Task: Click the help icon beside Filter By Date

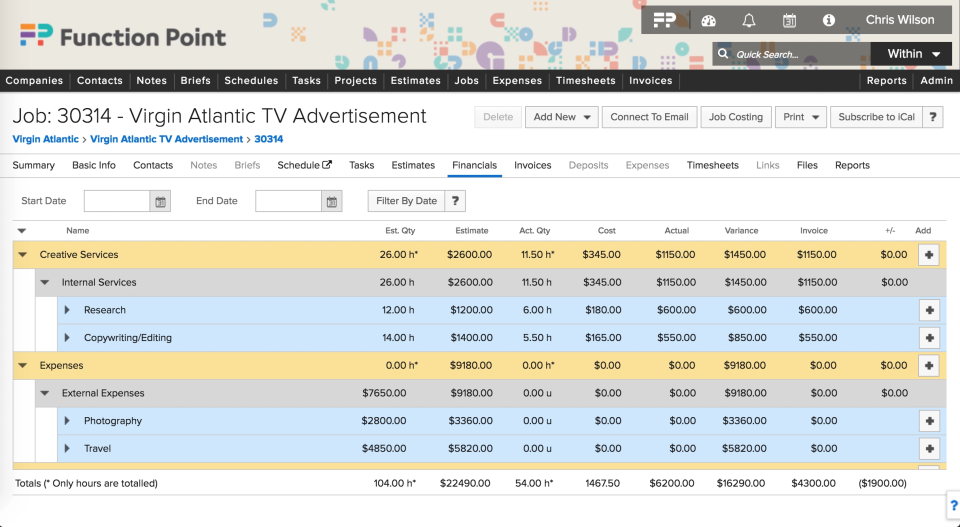Action: pos(455,201)
